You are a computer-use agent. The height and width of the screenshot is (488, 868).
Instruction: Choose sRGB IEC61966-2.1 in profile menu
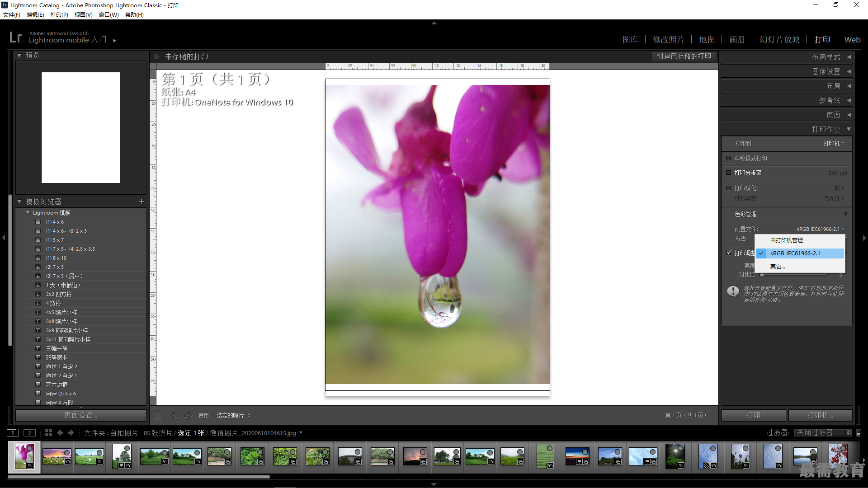(x=800, y=253)
